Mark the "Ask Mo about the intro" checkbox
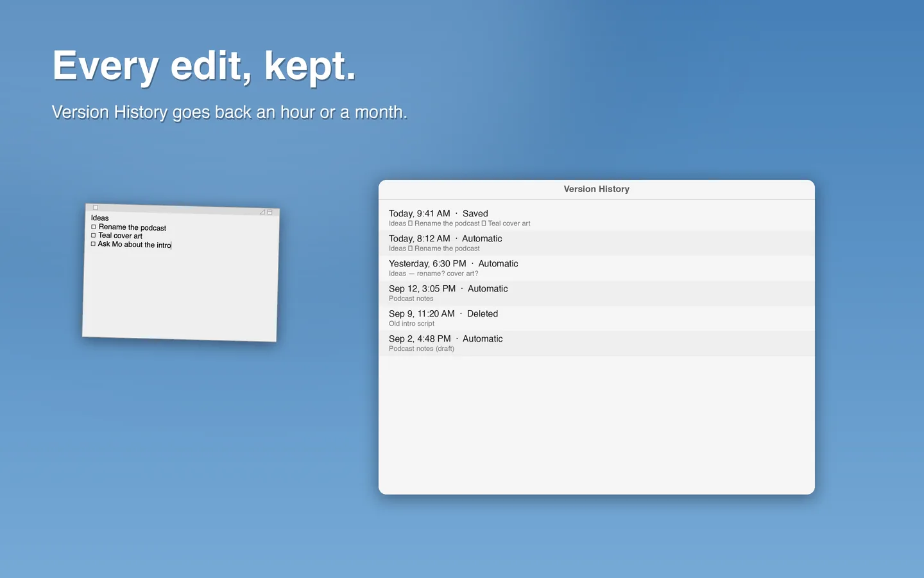The height and width of the screenshot is (578, 924). click(93, 243)
